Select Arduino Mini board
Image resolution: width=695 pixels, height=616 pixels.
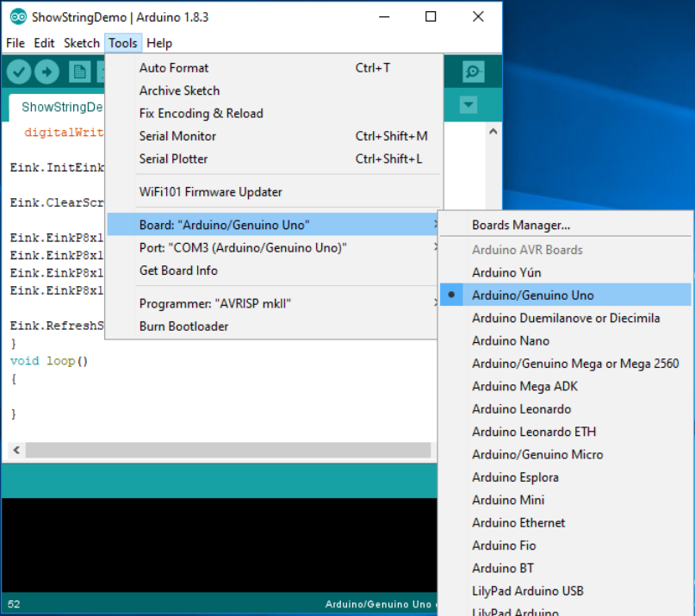[565, 500]
